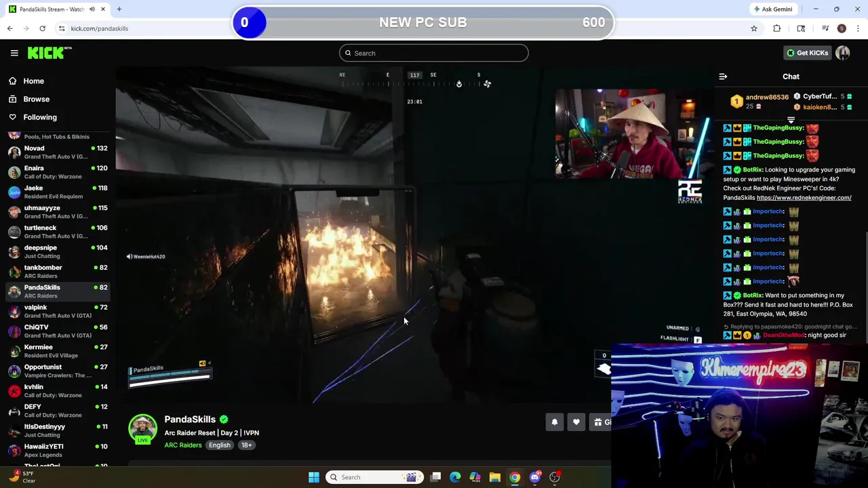This screenshot has width=868, height=488.
Task: Open the ARC Raiders category link
Action: [183, 445]
